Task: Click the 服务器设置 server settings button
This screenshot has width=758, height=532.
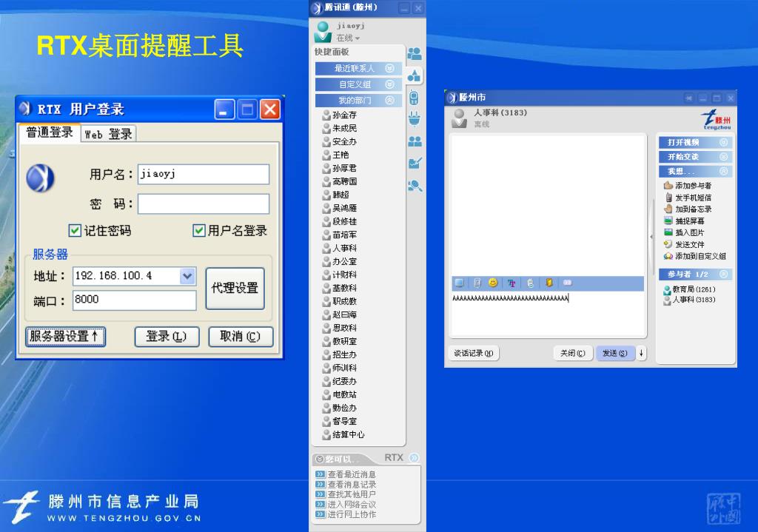Action: pos(65,337)
